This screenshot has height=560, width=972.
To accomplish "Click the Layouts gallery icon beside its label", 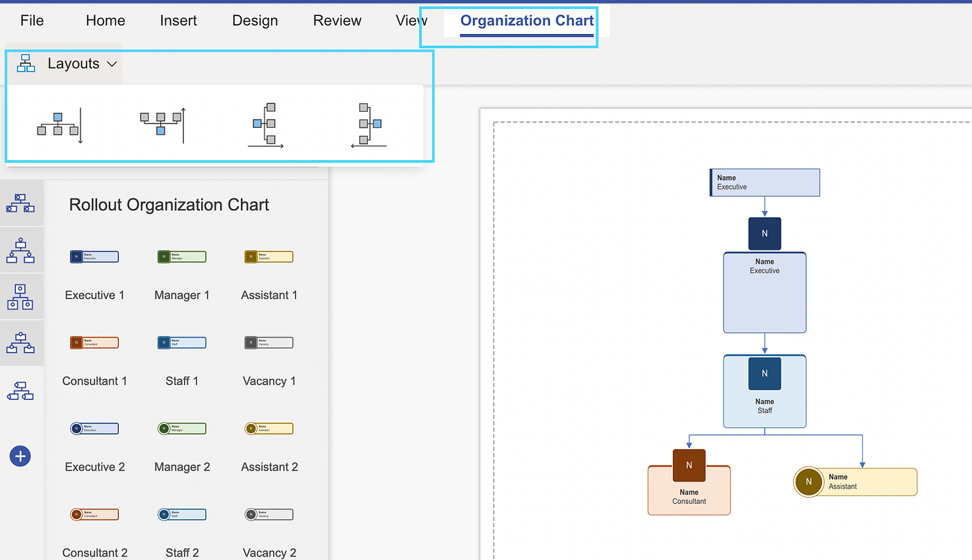I will (x=26, y=63).
